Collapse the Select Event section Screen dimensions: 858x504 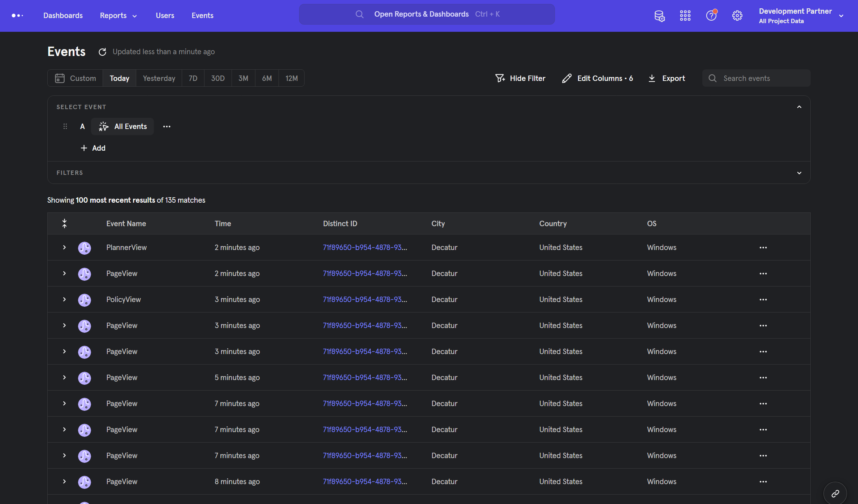(799, 107)
